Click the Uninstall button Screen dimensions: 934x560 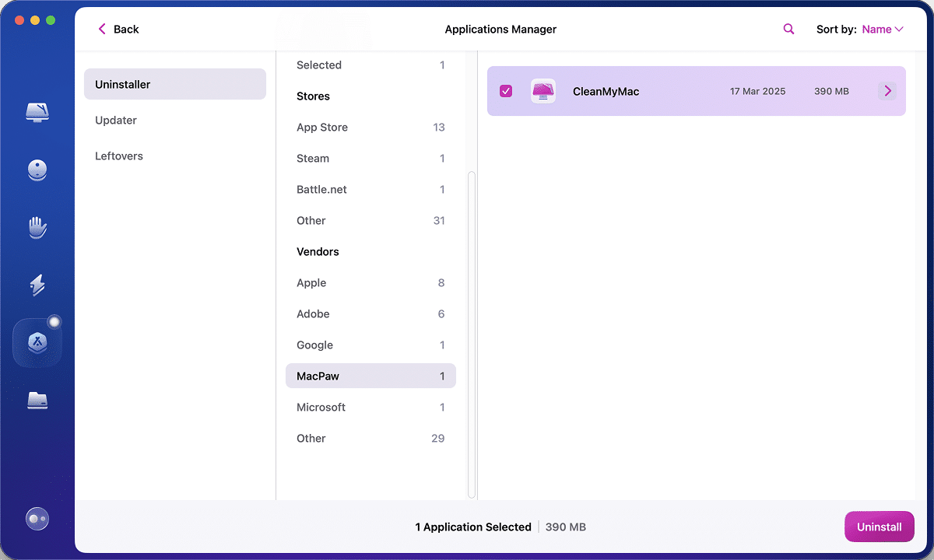coord(880,527)
